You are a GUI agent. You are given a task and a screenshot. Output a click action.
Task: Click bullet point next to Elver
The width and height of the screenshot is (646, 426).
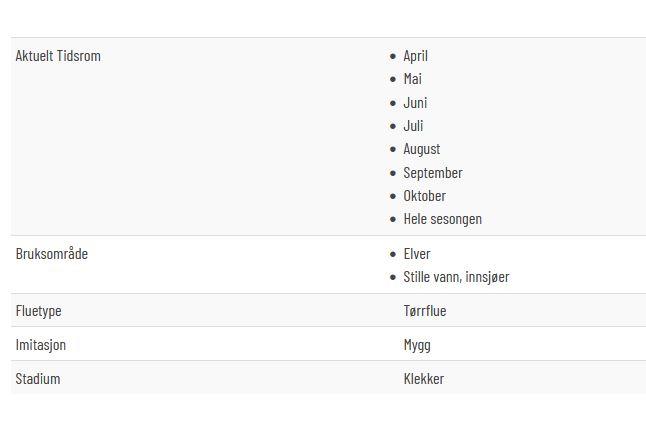pyautogui.click(x=393, y=254)
